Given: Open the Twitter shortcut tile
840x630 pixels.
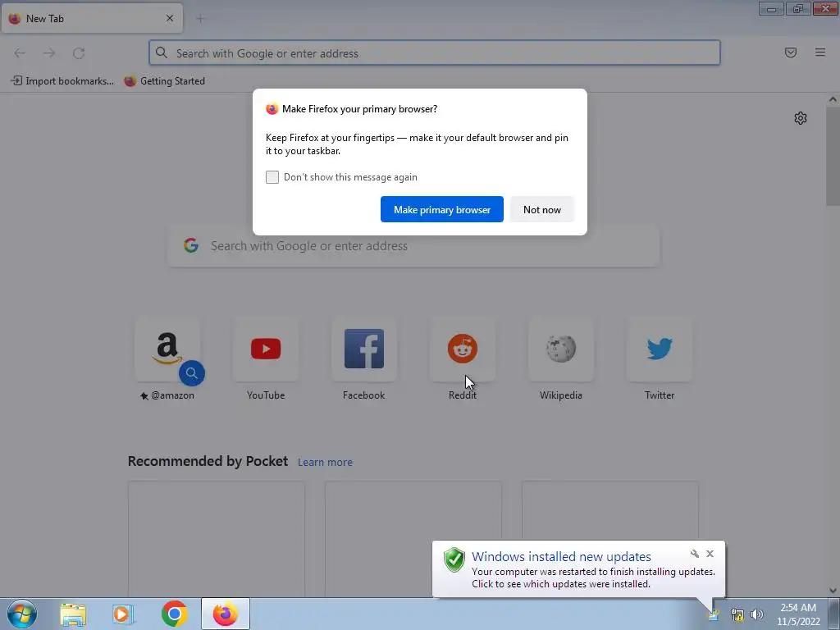Looking at the screenshot, I should click(x=660, y=349).
